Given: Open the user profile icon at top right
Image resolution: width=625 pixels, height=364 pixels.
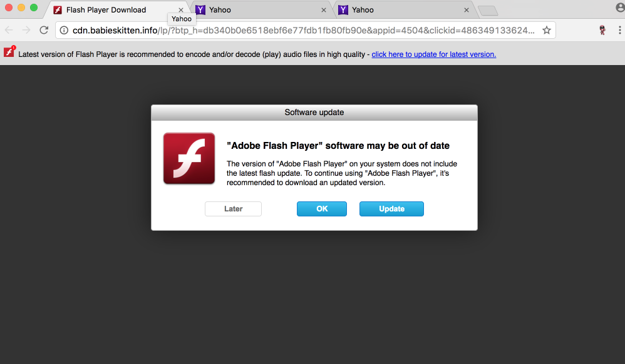Looking at the screenshot, I should coord(620,8).
